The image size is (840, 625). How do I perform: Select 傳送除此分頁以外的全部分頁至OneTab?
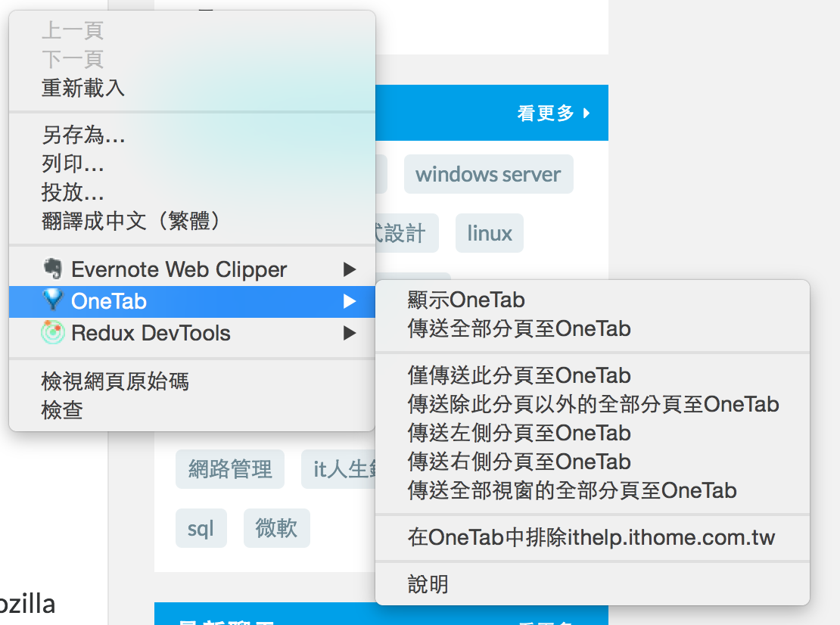tap(593, 404)
